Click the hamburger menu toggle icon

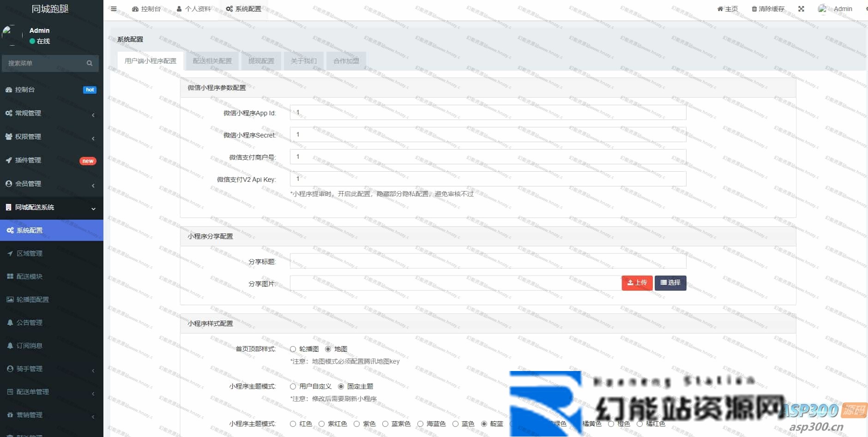[114, 9]
